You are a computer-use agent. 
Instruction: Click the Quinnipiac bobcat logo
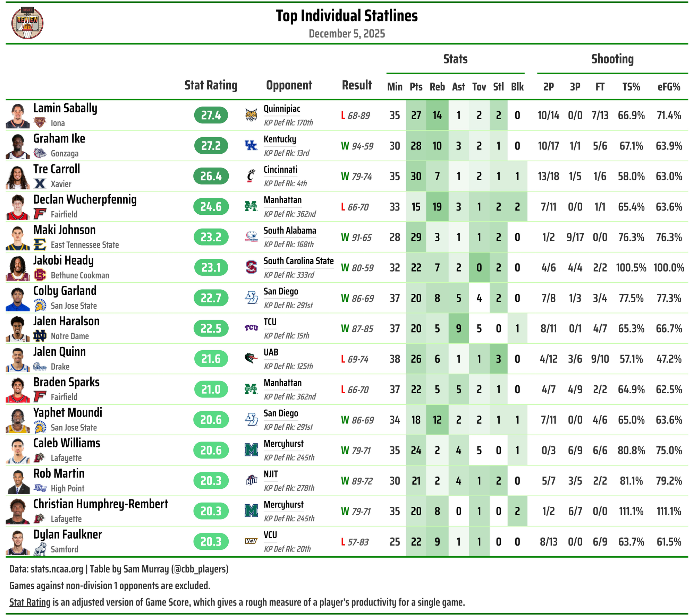(251, 115)
